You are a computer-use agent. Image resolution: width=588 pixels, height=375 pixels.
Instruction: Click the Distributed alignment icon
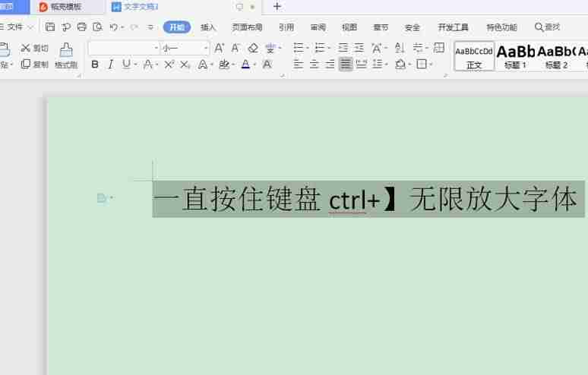[361, 65]
